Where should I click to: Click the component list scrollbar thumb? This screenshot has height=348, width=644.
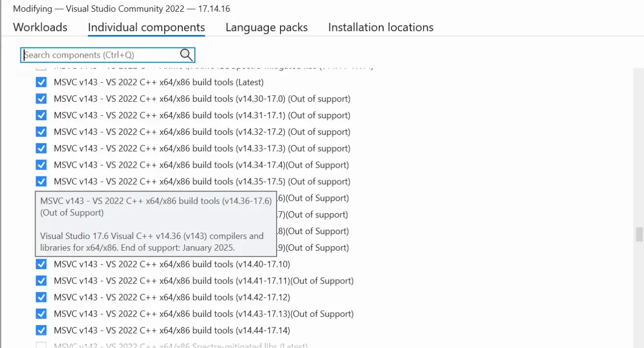pos(639,234)
